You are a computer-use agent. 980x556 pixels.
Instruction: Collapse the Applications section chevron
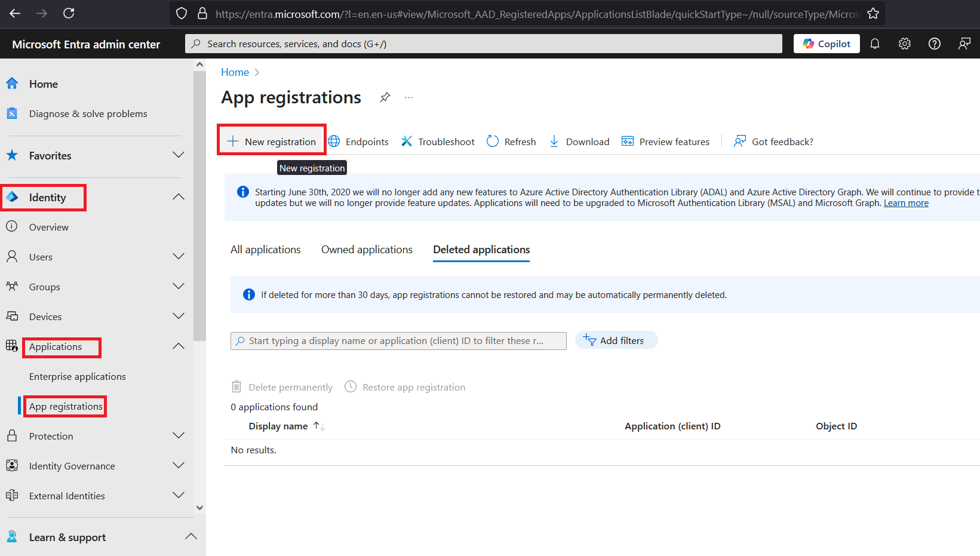[178, 346]
